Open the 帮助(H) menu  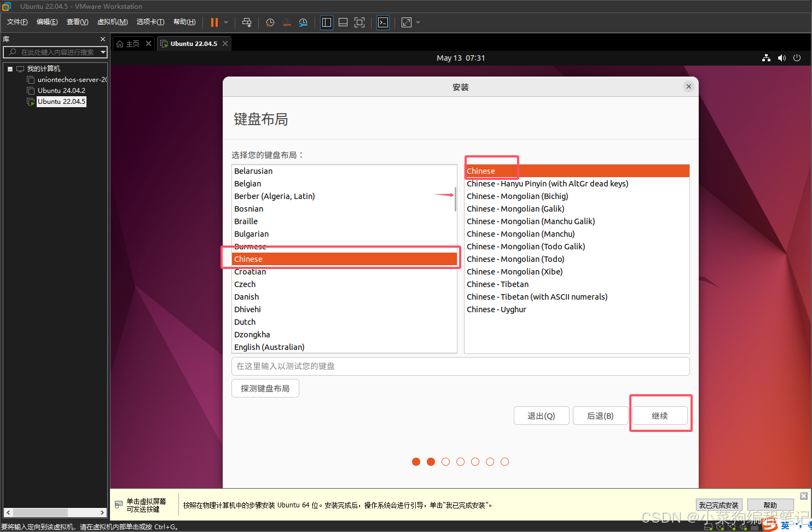coord(184,22)
